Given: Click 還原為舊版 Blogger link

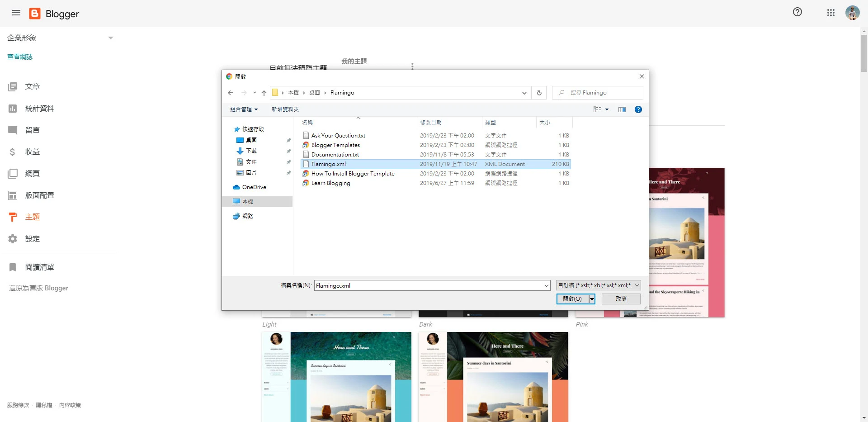Looking at the screenshot, I should tap(38, 288).
